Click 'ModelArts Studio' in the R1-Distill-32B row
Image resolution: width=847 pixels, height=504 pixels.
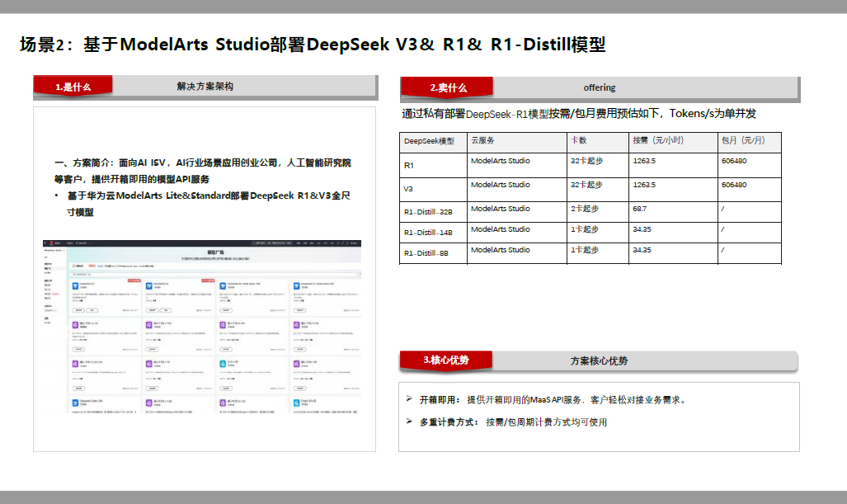(501, 209)
